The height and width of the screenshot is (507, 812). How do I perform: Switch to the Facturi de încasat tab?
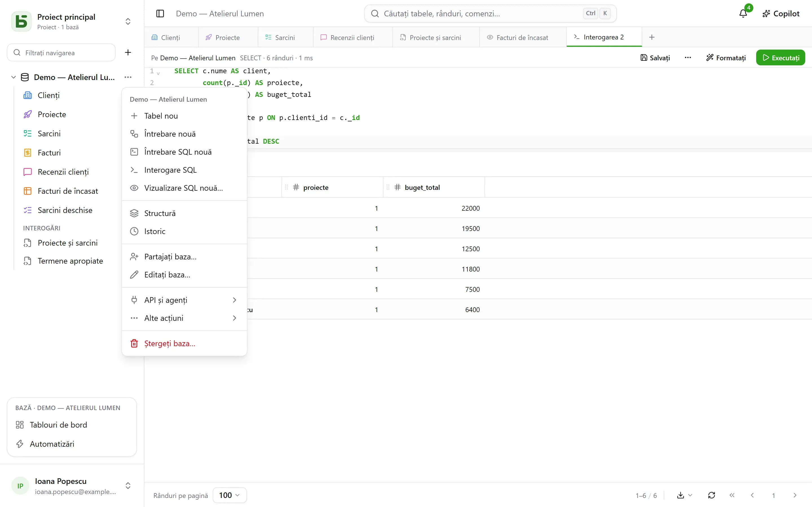522,37
